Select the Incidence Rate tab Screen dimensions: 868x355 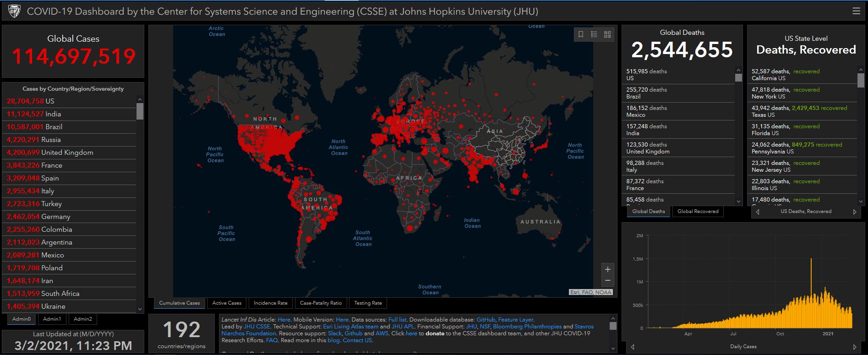pyautogui.click(x=270, y=303)
